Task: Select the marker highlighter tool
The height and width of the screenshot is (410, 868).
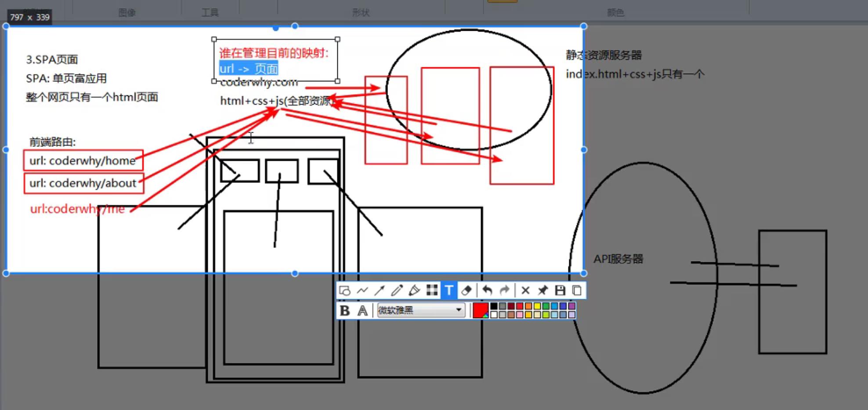Action: (414, 290)
